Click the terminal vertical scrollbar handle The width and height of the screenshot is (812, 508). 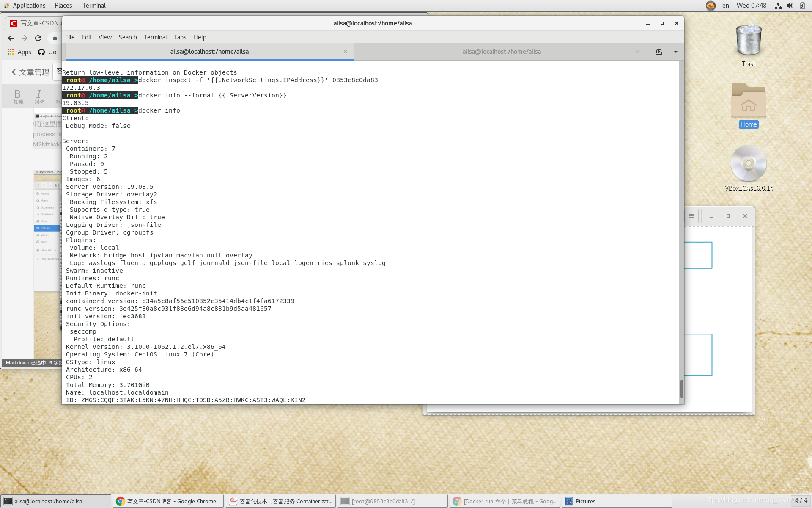tap(681, 388)
